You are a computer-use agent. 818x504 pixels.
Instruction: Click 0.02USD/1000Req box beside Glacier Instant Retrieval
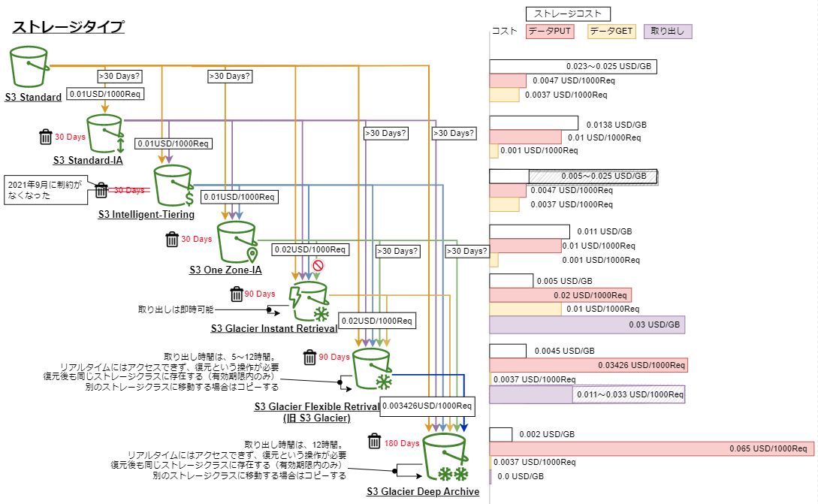377,321
